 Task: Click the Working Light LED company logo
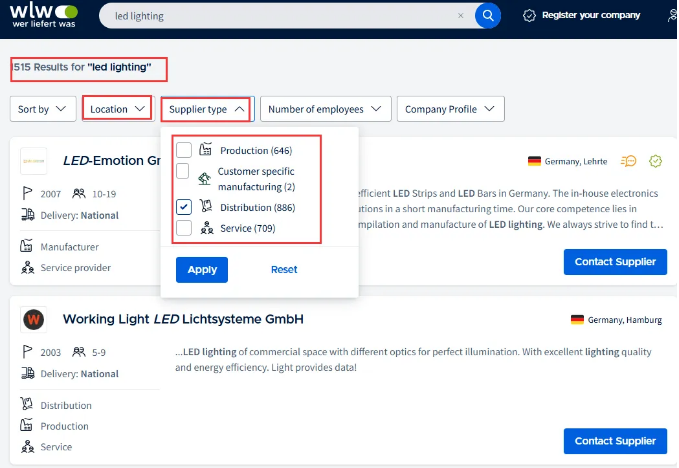pyautogui.click(x=34, y=320)
